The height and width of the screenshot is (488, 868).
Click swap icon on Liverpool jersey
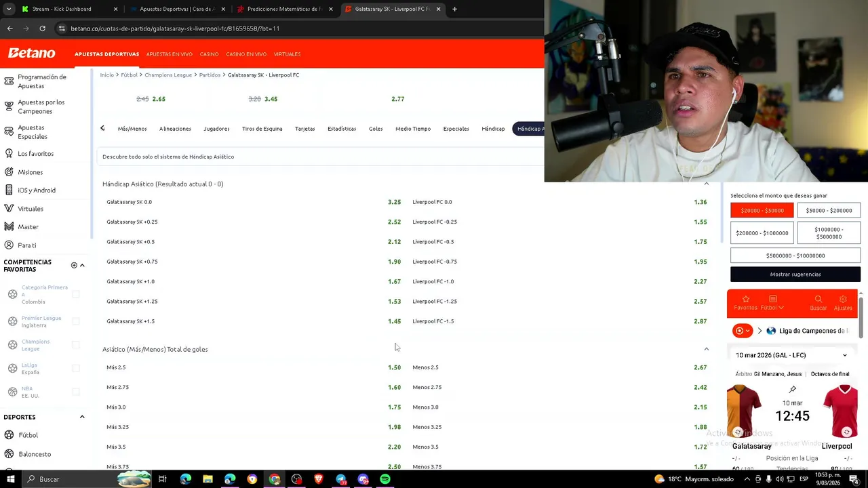click(x=846, y=432)
